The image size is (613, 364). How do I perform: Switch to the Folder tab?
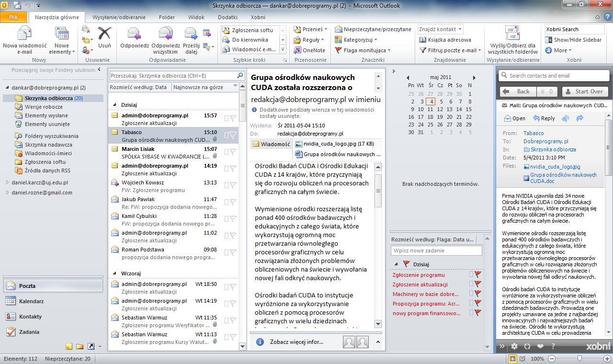167,17
